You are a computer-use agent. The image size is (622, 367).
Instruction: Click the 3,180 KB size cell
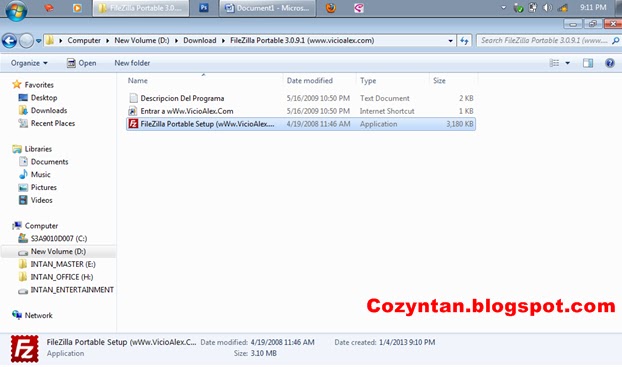460,124
